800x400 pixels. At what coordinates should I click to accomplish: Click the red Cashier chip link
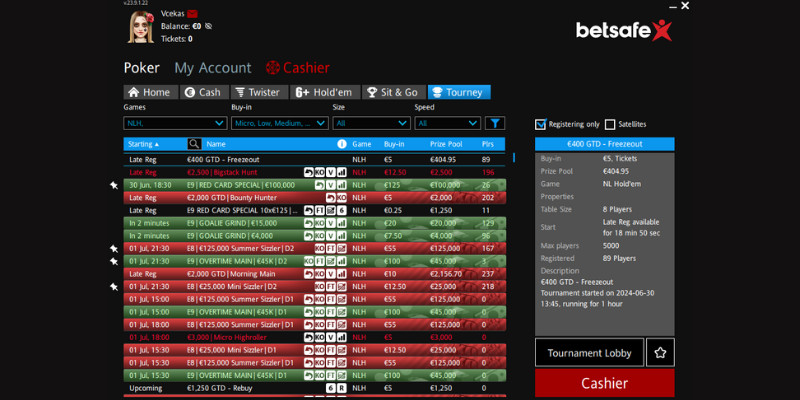[297, 68]
